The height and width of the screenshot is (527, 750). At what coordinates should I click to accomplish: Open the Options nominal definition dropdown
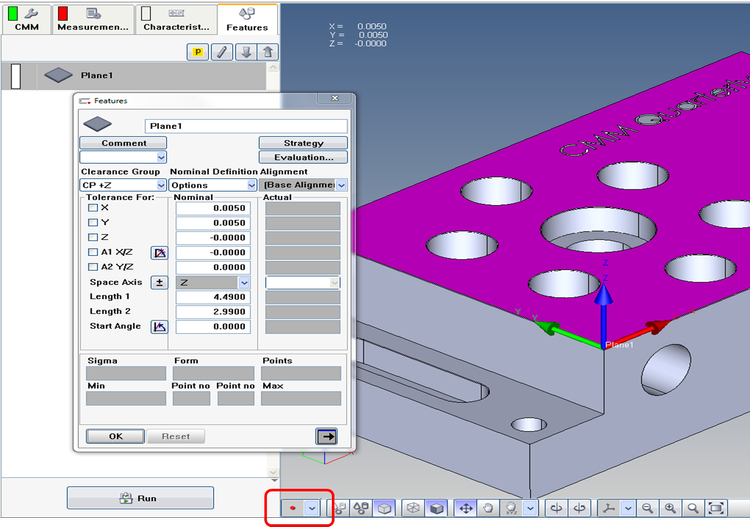pos(252,185)
